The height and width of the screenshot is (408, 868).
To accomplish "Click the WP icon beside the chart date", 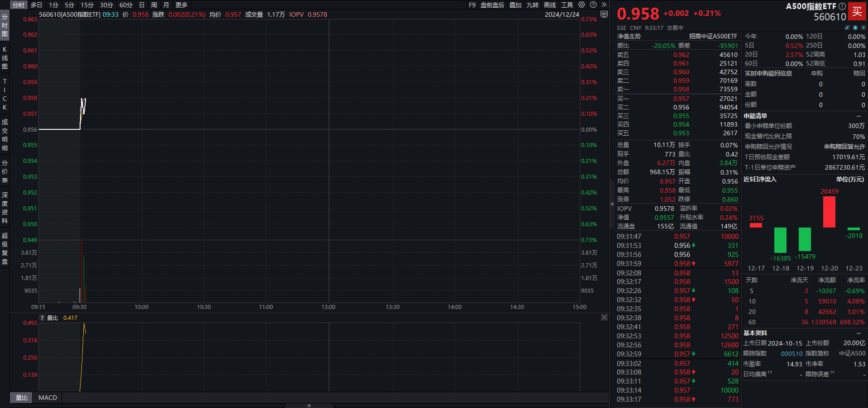I will pos(604,14).
